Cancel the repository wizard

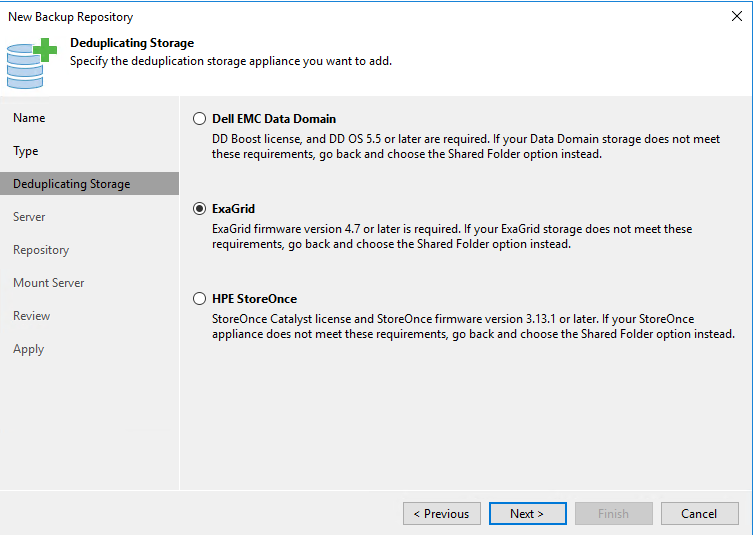pyautogui.click(x=699, y=514)
